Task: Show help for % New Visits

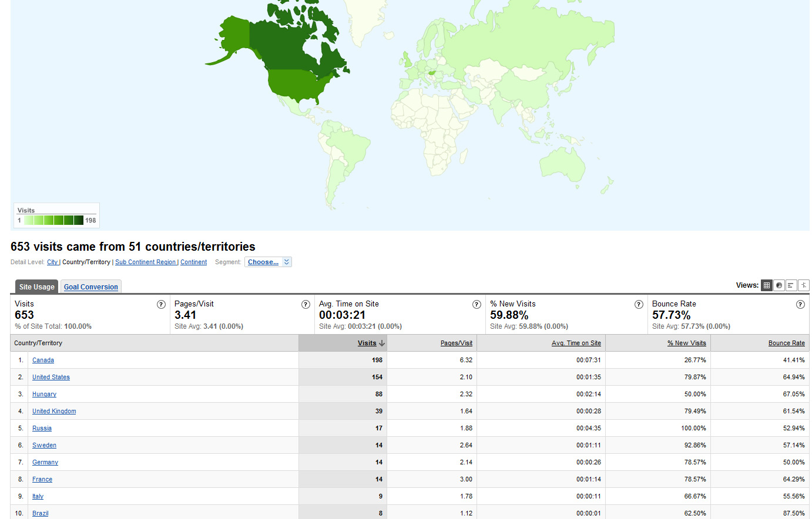Action: tap(639, 304)
